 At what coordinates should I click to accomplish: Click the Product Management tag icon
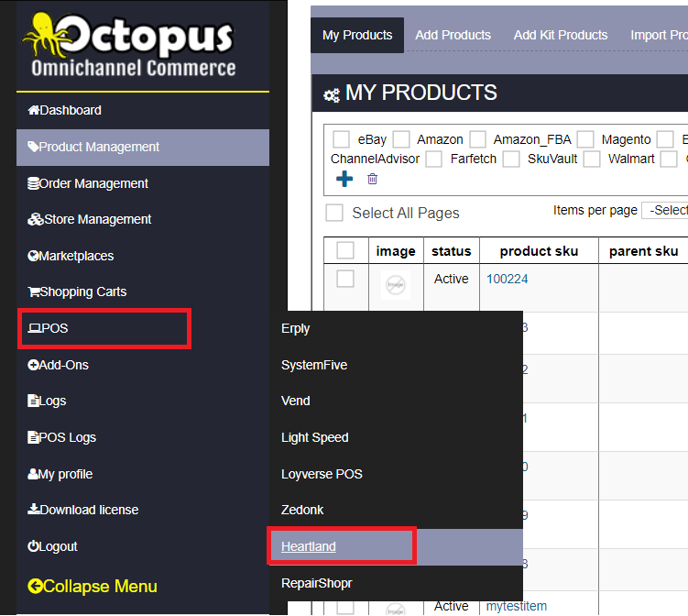33,147
